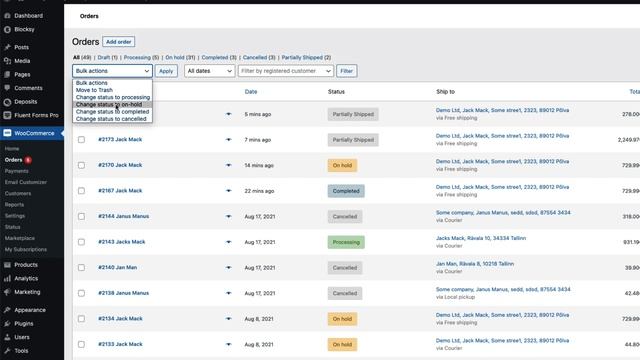The height and width of the screenshot is (360, 640).
Task: Tick checkbox for order #2167 Jack Mack
Action: (x=81, y=191)
